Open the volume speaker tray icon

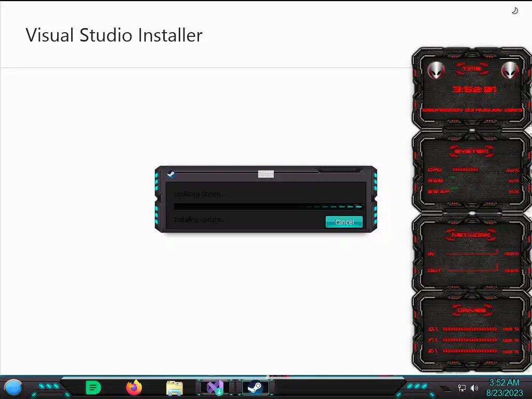pos(474,388)
